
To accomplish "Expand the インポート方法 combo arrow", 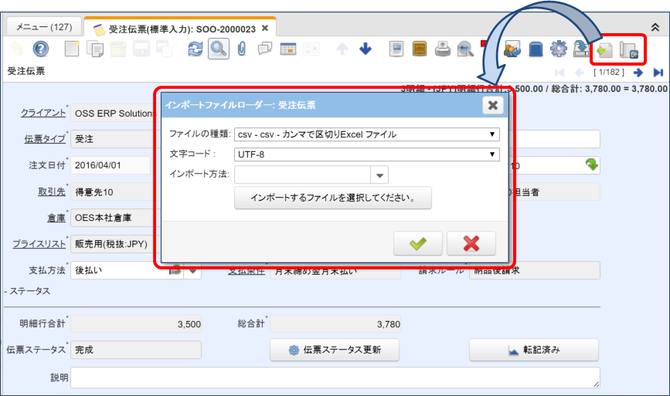I will (379, 175).
